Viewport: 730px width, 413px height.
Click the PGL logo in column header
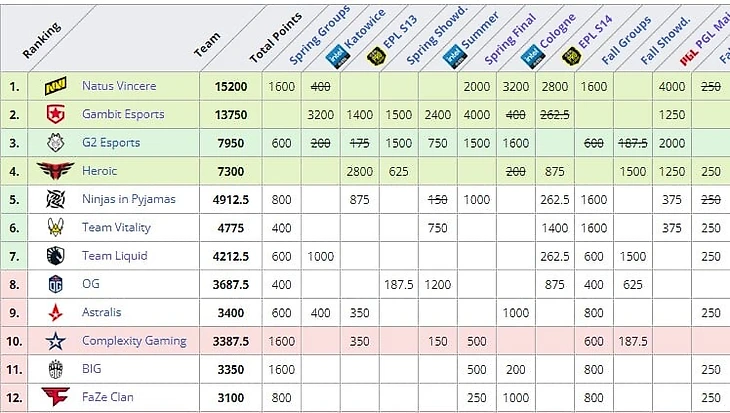[689, 57]
